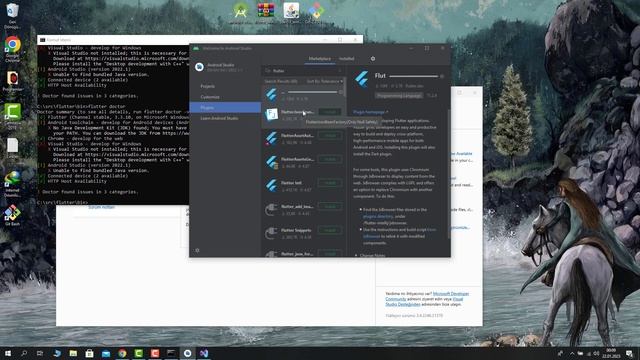Image resolution: width=640 pixels, height=360 pixels.
Task: Open Command Prompt from the taskbar
Action: (171, 353)
